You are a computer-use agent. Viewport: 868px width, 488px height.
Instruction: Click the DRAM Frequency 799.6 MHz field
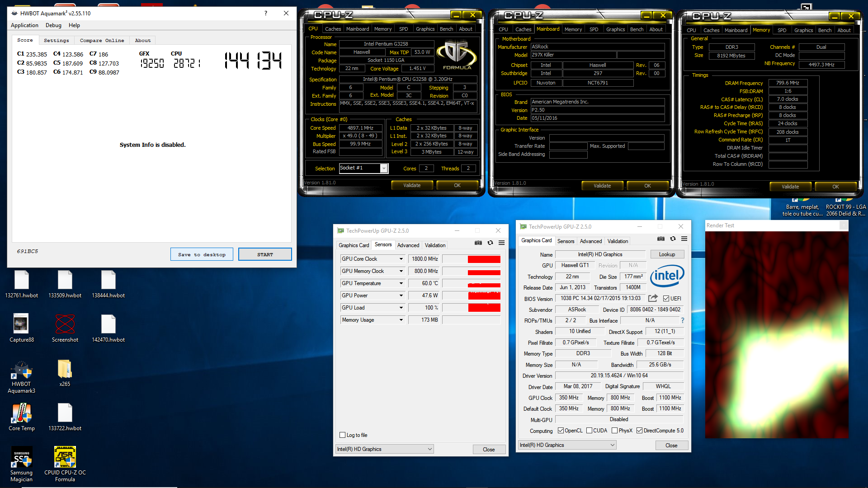pyautogui.click(x=788, y=83)
